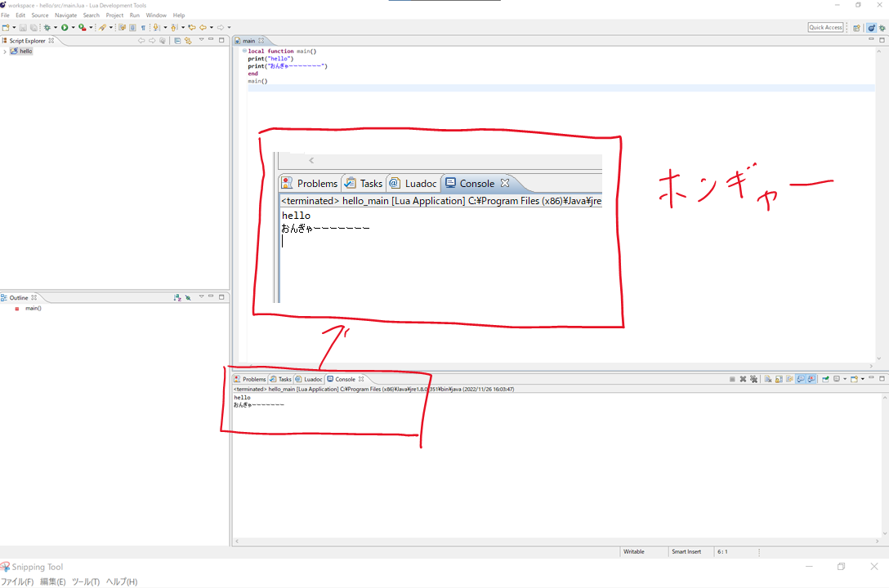Open Outline view menu triangle
The height and width of the screenshot is (588, 889).
point(201,296)
